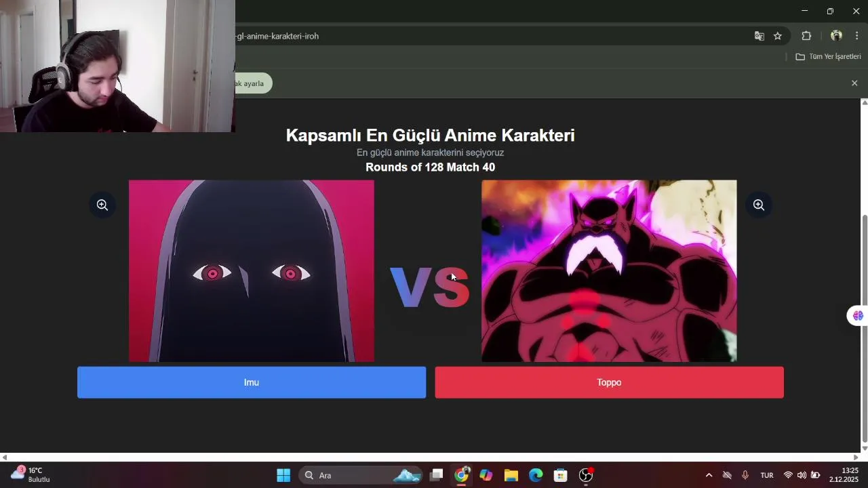
Task: Click the battery tray icon
Action: pos(816,475)
